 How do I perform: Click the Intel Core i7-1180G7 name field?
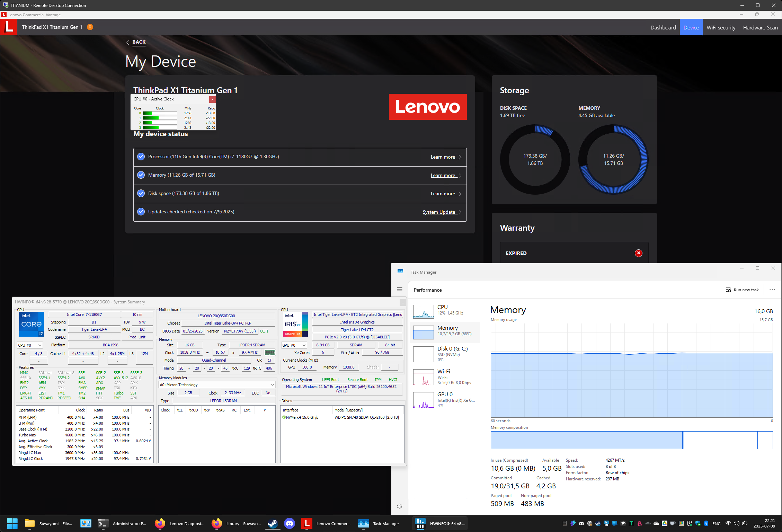point(84,314)
